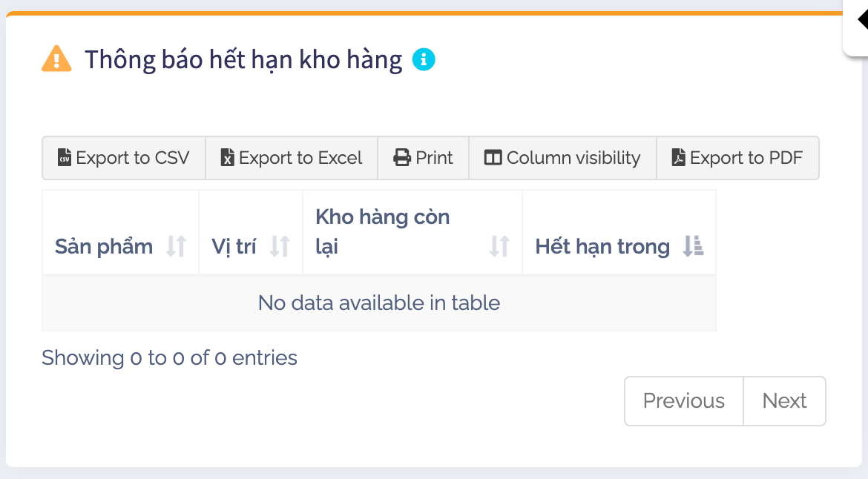The image size is (868, 479).
Task: Open the Column visibility options
Action: [562, 158]
